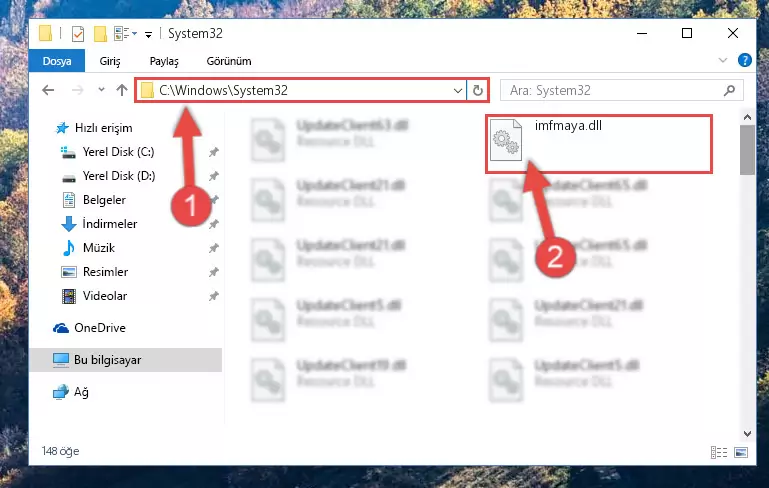Click the New folder icon in quick access toolbar
Viewport: 769px width, 488px height.
(x=100, y=33)
